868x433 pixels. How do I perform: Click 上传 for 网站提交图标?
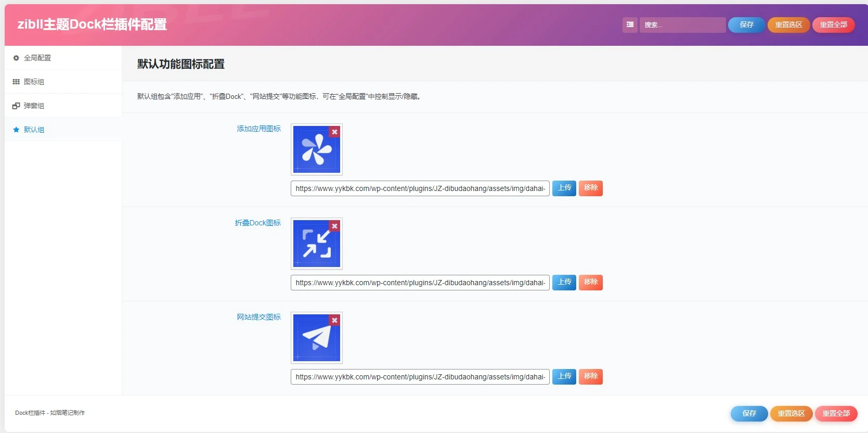click(x=564, y=376)
